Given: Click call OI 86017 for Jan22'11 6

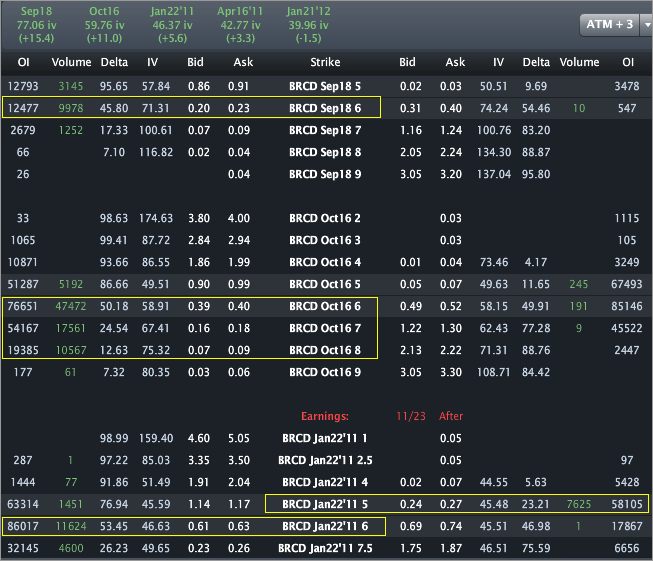Looking at the screenshot, I should point(23,526).
